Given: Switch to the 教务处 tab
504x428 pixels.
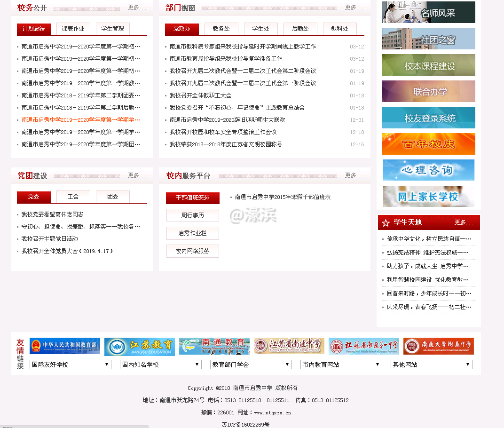Looking at the screenshot, I should (220, 29).
